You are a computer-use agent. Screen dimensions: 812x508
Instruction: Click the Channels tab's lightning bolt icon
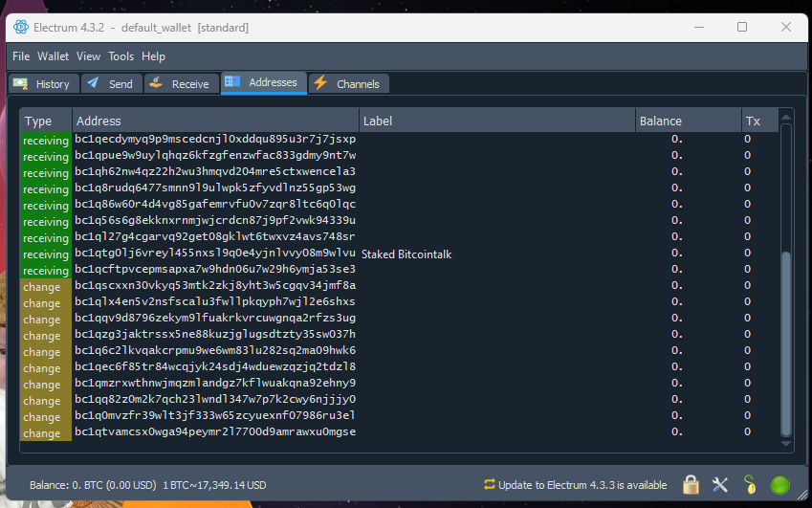(320, 83)
